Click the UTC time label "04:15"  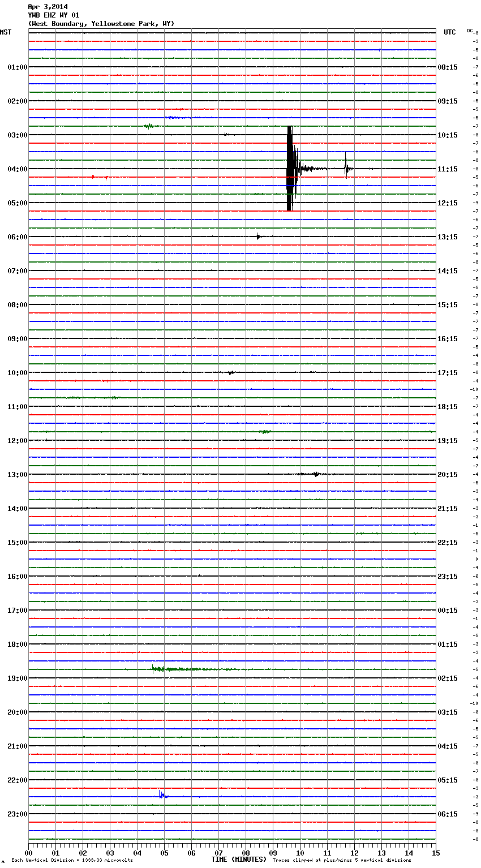tap(448, 746)
